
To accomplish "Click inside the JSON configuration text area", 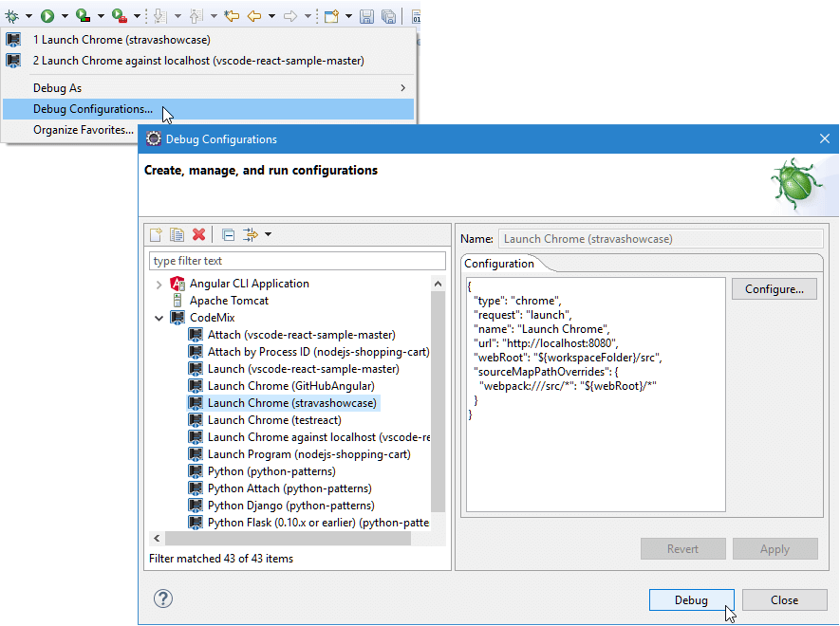I will point(596,396).
